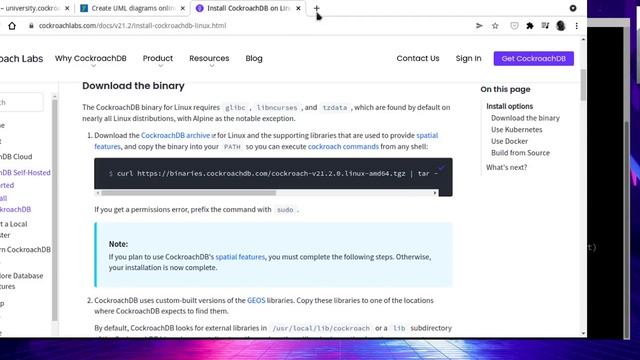Click the code block horizontal scrollbar thumb
This screenshot has width=640, height=360.
pos(189,193)
